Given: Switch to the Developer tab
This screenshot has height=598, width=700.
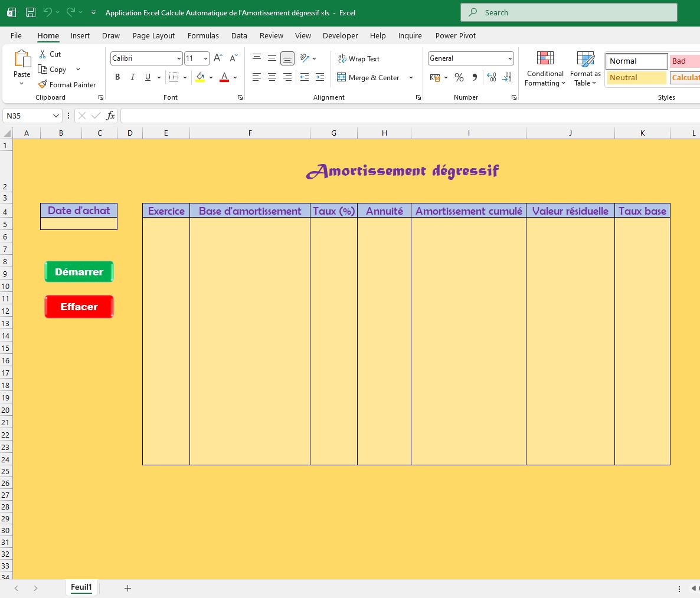Looking at the screenshot, I should 340,35.
